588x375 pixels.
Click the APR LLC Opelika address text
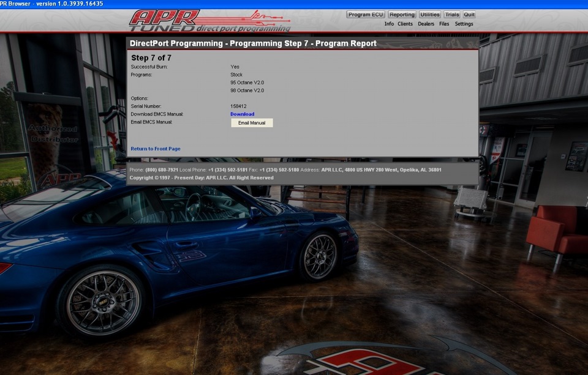point(381,169)
